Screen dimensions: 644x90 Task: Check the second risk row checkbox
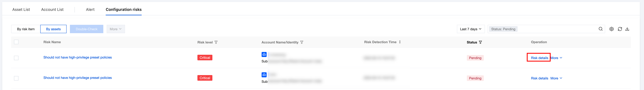[x=16, y=78]
